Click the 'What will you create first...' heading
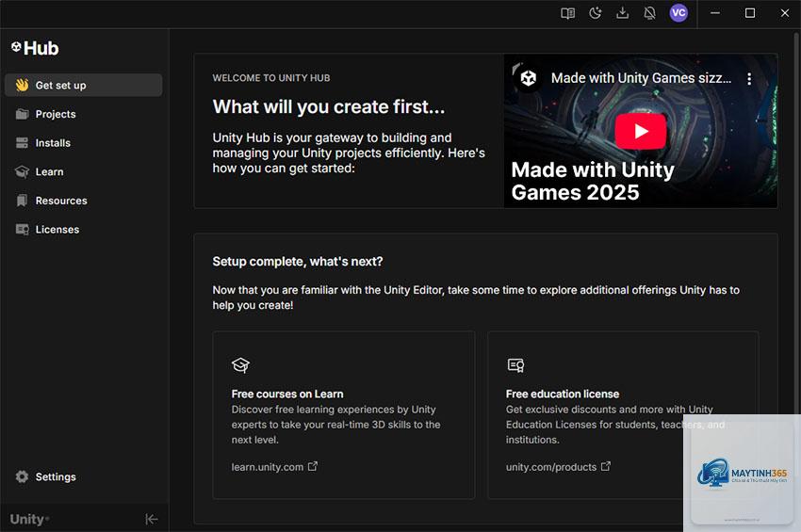Viewport: 801px width, 532px height. (329, 106)
